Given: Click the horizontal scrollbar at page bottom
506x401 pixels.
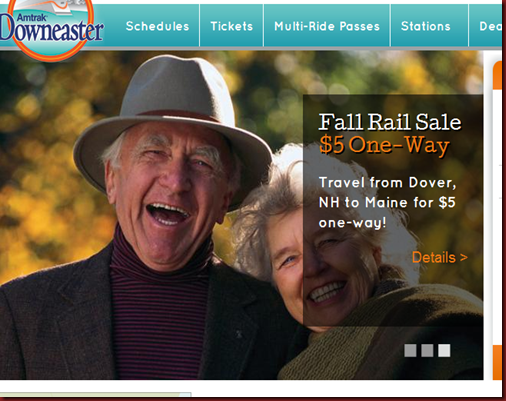Looking at the screenshot, I should (x=96, y=395).
